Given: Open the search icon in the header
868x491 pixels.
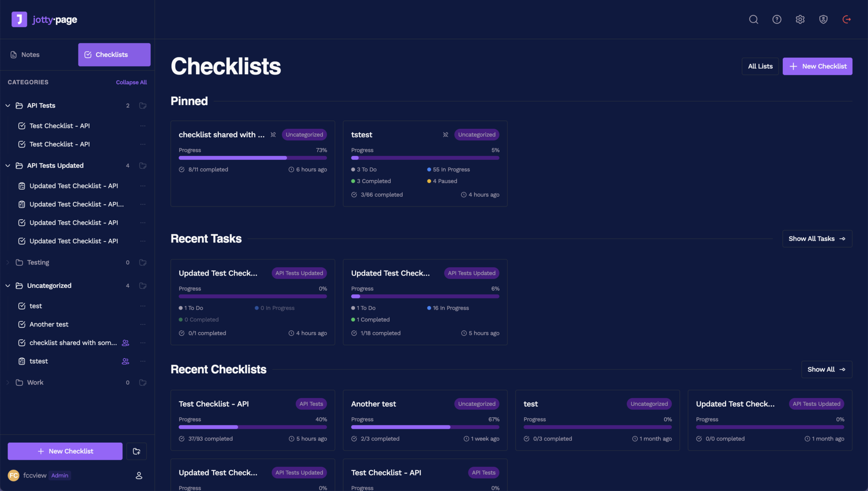Looking at the screenshot, I should (753, 20).
